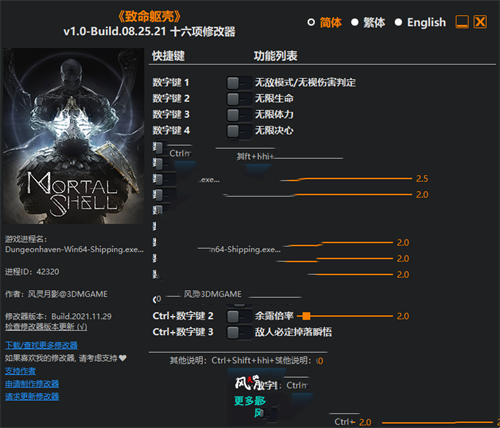Screen dimensions: 500x428
Task: Click hotkey label 数字键 2
Action: pos(171,99)
